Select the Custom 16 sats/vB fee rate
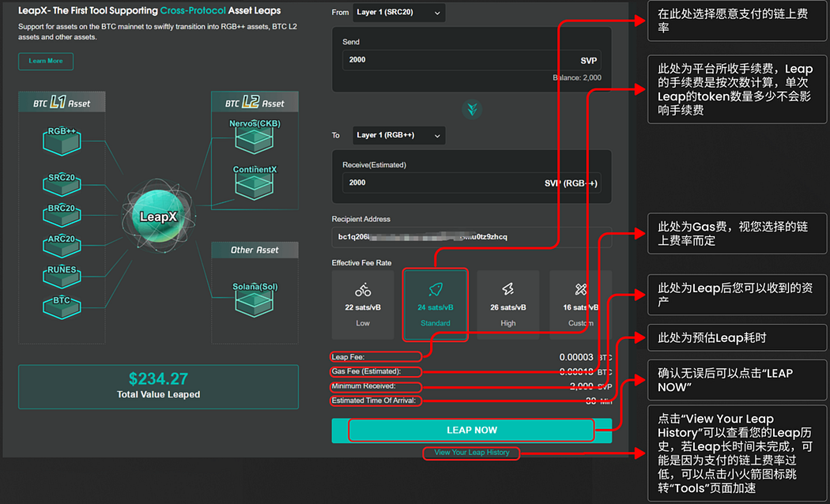The image size is (830, 504). point(581,305)
